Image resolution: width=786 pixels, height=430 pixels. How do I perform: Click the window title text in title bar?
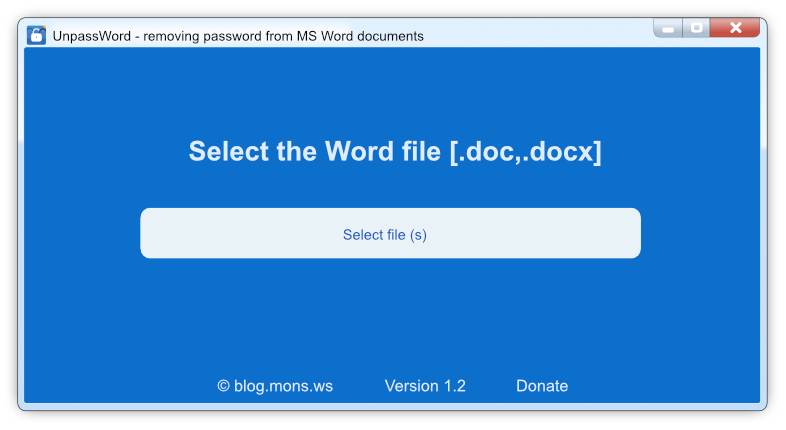238,36
